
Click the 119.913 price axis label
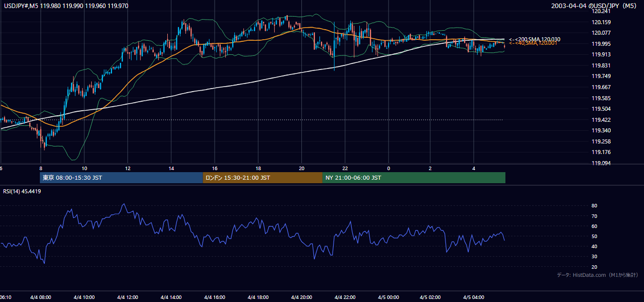(x=601, y=54)
